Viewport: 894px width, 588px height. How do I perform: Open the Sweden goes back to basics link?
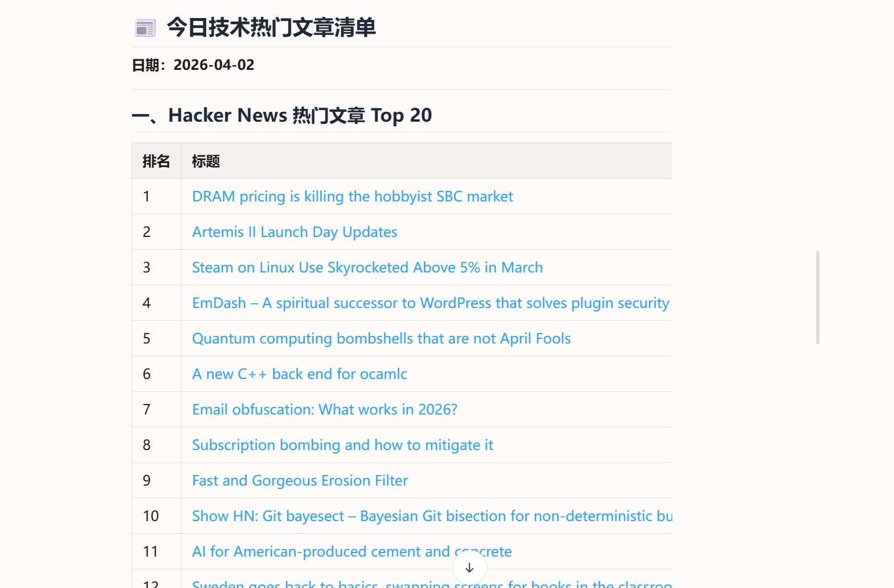tap(432, 583)
